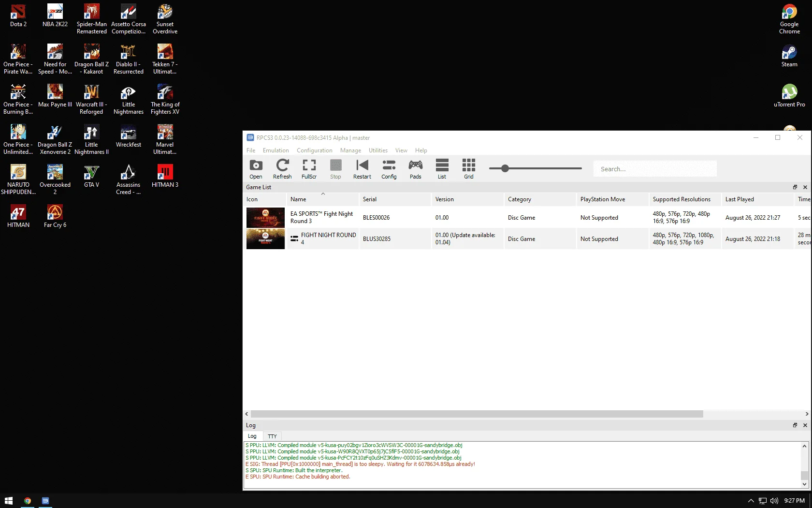Select the Warcraft III Reforged shortcut
The width and height of the screenshot is (812, 508).
pyautogui.click(x=92, y=99)
